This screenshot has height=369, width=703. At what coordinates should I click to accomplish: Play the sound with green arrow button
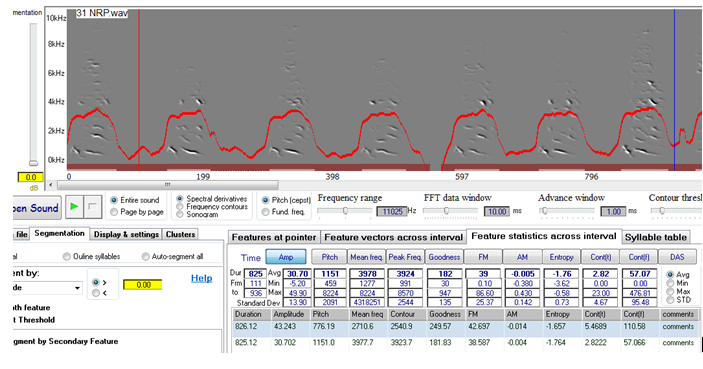(74, 207)
